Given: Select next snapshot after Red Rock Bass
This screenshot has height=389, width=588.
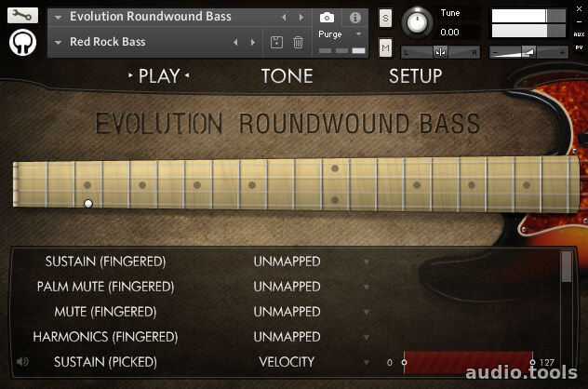Looking at the screenshot, I should pyautogui.click(x=253, y=42).
